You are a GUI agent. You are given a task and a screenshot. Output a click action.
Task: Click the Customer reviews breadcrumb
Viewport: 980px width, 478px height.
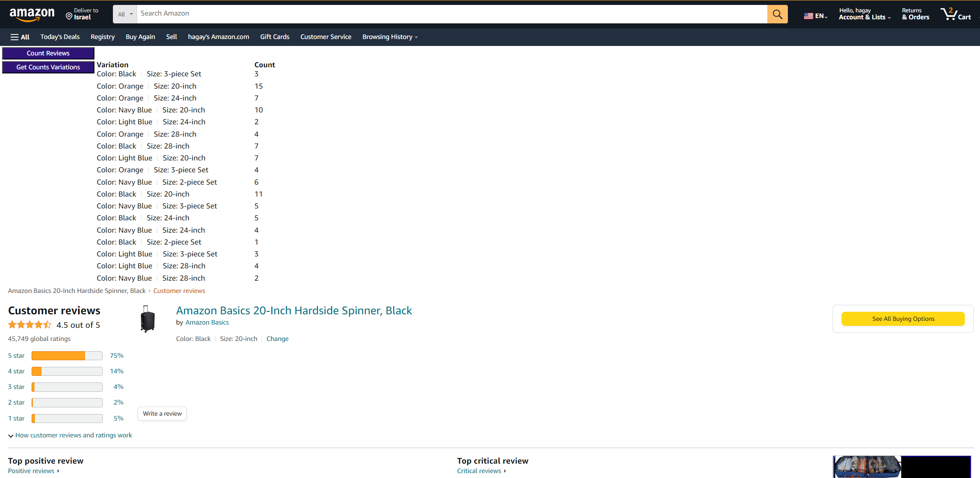click(x=179, y=291)
